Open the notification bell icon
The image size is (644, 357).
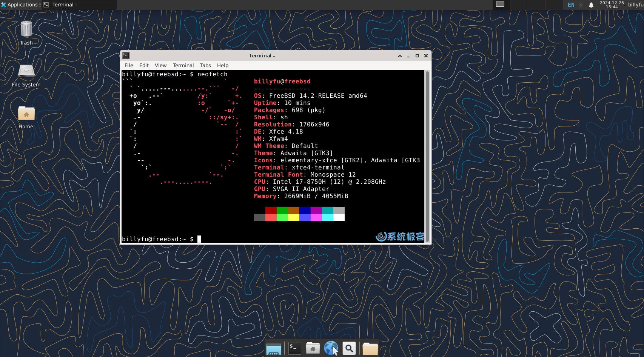click(x=591, y=5)
